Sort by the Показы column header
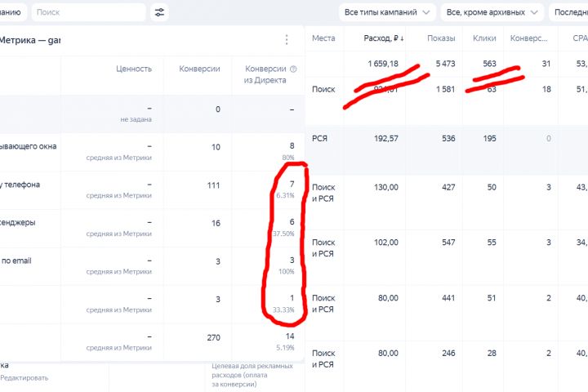 point(441,38)
